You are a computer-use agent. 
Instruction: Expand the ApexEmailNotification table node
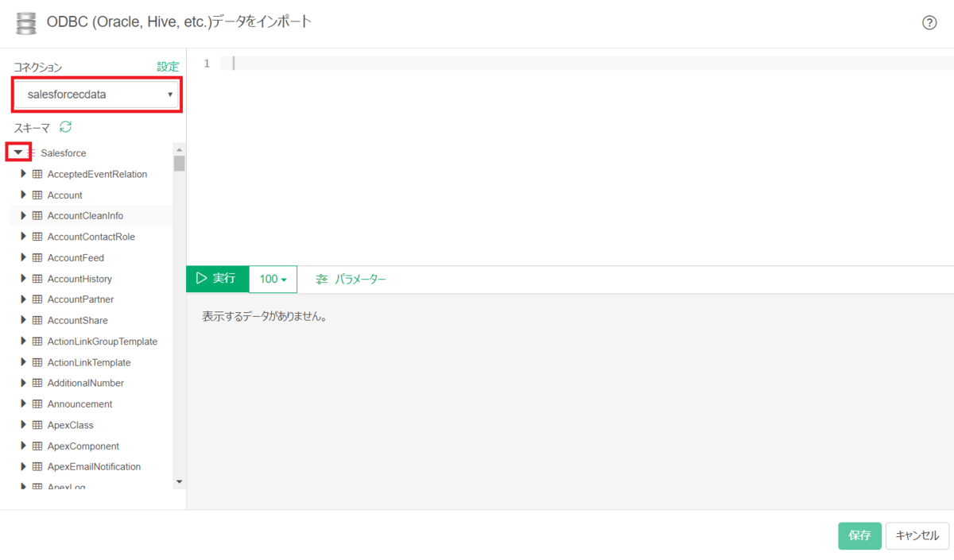point(24,466)
